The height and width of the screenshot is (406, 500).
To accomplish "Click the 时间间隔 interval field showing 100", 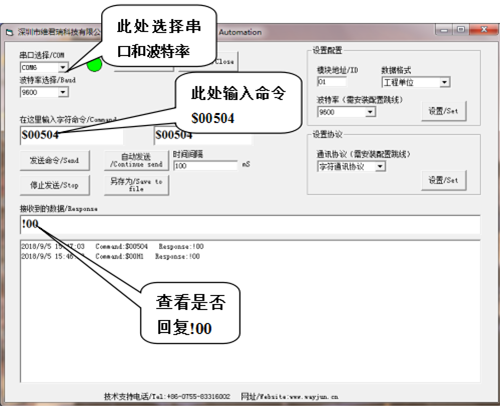I will [x=205, y=166].
